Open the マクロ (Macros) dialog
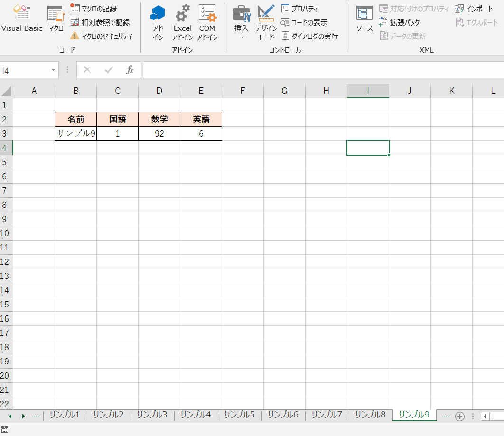 [x=56, y=19]
